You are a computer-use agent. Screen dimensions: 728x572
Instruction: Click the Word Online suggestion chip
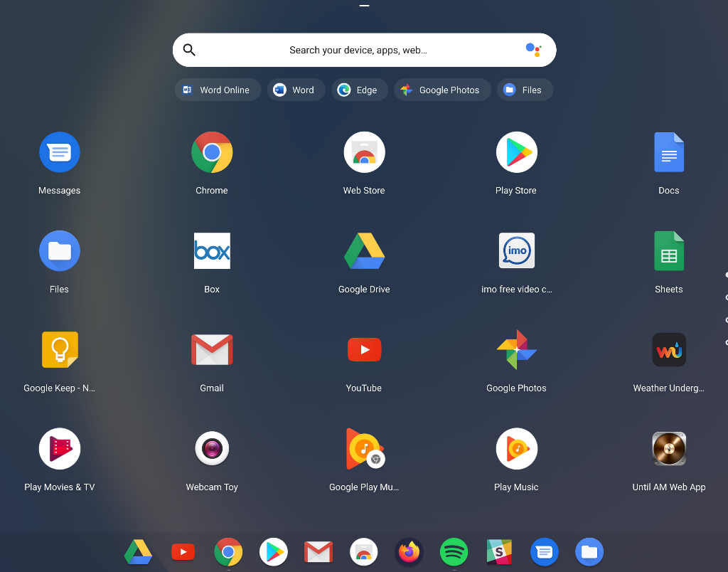point(218,90)
